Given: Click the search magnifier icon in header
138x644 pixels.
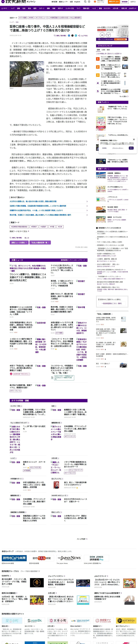Looking at the screenshot, I should [85, 2].
